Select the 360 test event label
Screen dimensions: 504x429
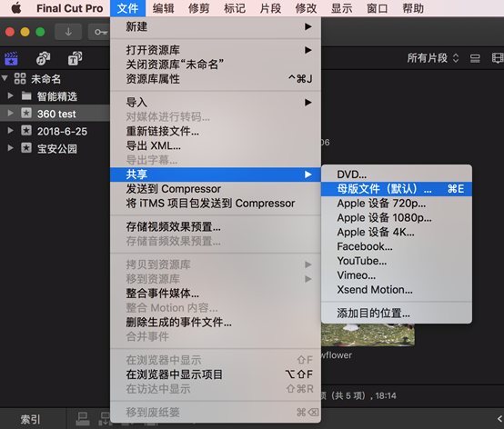[56, 114]
